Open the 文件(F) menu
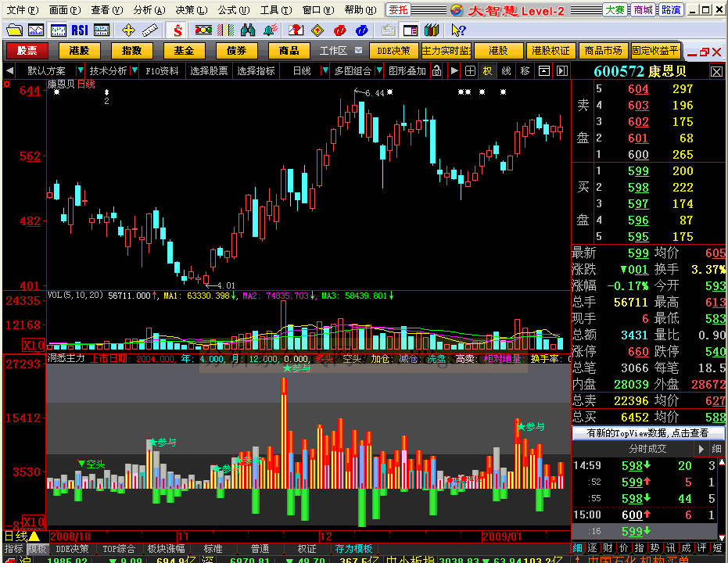This screenshot has height=563, width=728. (22, 10)
